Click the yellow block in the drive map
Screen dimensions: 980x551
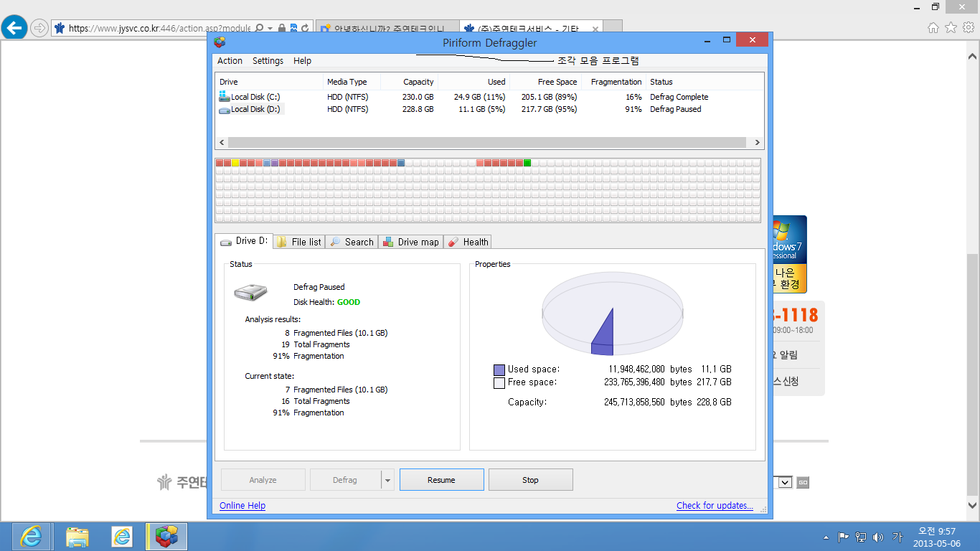[x=235, y=164]
